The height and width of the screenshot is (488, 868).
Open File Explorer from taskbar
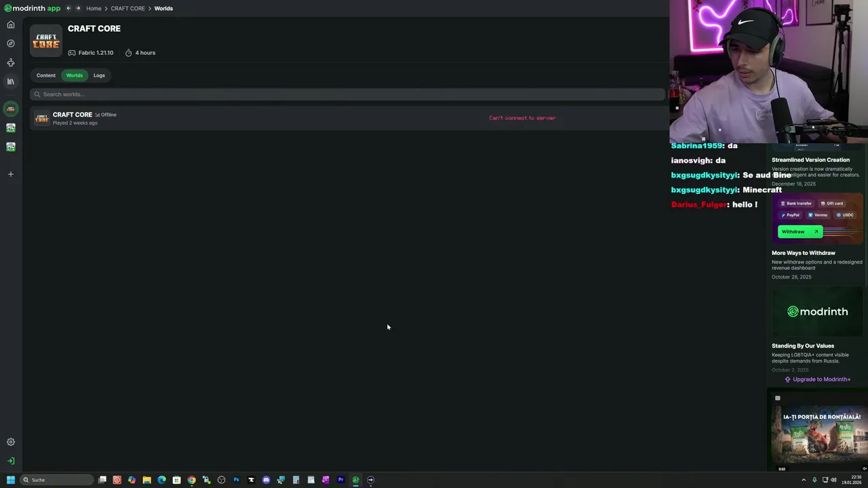click(146, 480)
